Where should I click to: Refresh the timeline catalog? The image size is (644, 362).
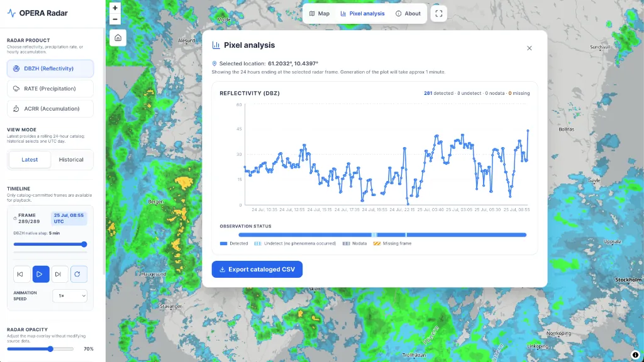79,274
